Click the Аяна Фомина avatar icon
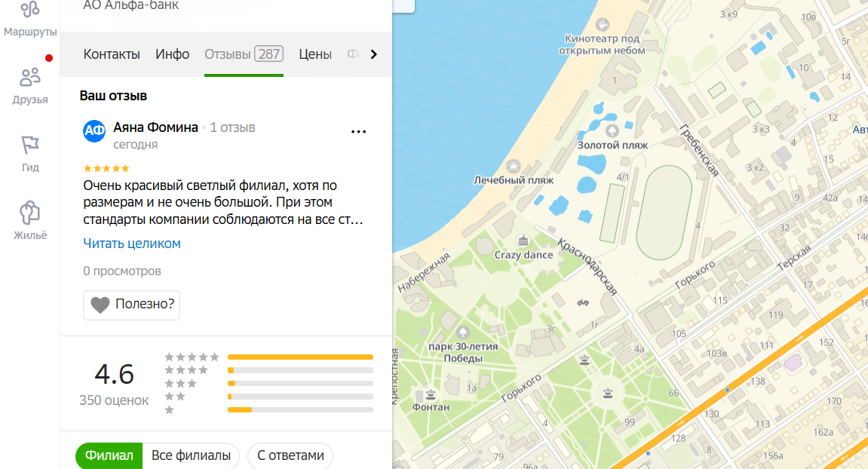Image resolution: width=868 pixels, height=469 pixels. pos(94,131)
